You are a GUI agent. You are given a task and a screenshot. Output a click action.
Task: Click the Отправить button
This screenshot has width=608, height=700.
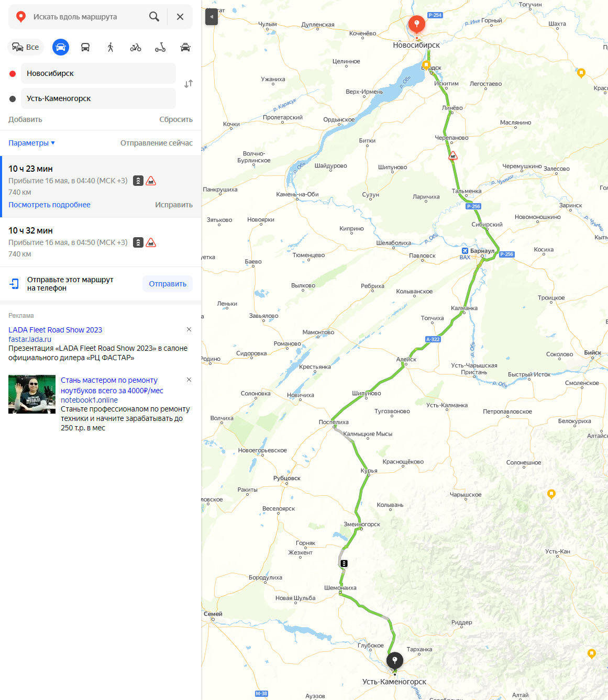point(168,284)
